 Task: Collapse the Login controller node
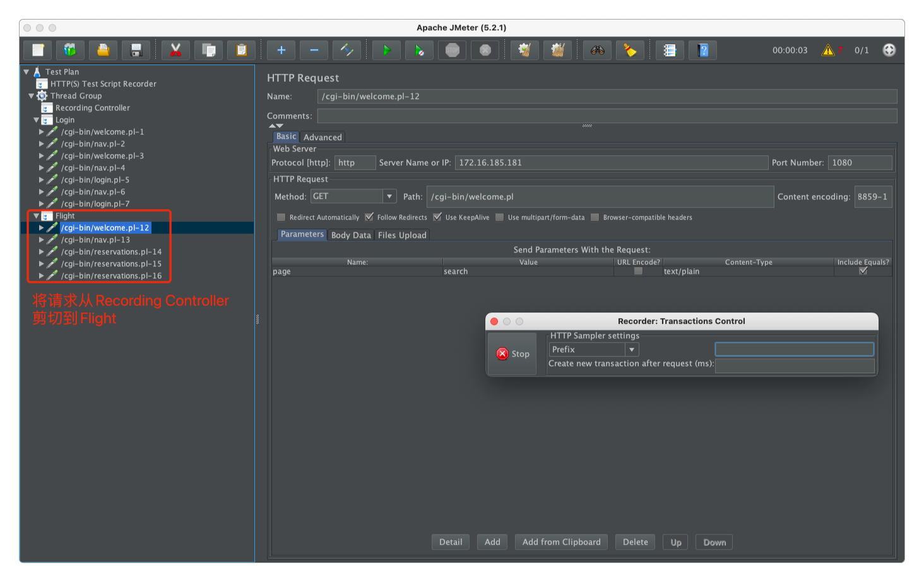tap(36, 120)
